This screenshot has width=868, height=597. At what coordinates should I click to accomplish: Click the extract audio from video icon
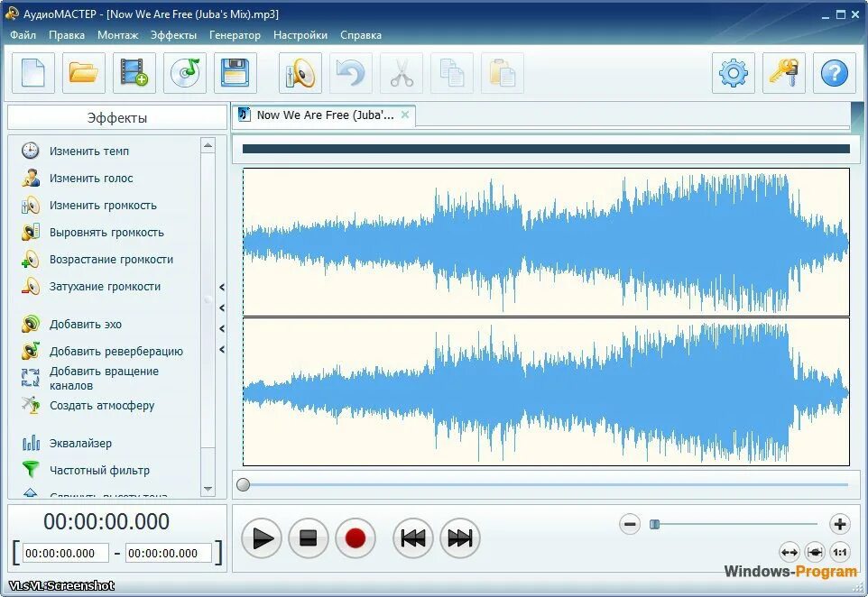pyautogui.click(x=134, y=73)
